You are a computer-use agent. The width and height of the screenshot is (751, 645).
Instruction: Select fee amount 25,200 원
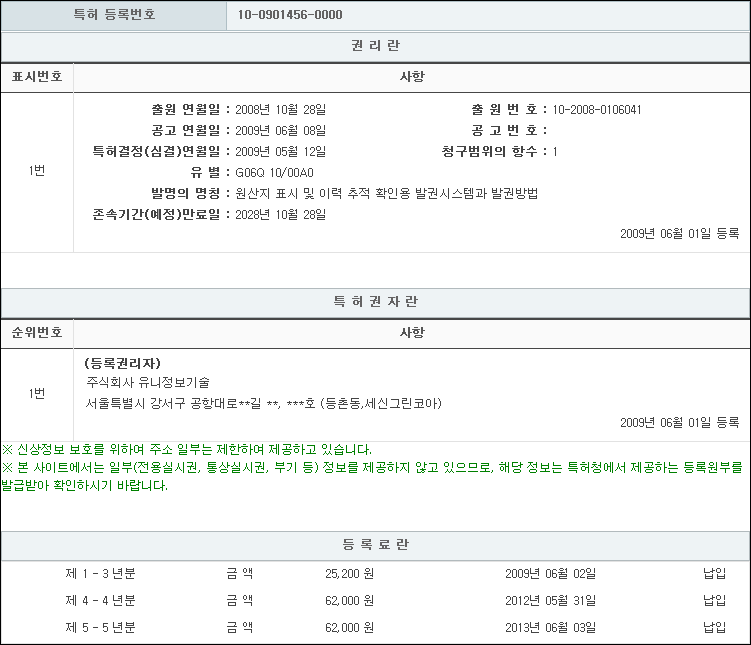coord(350,574)
